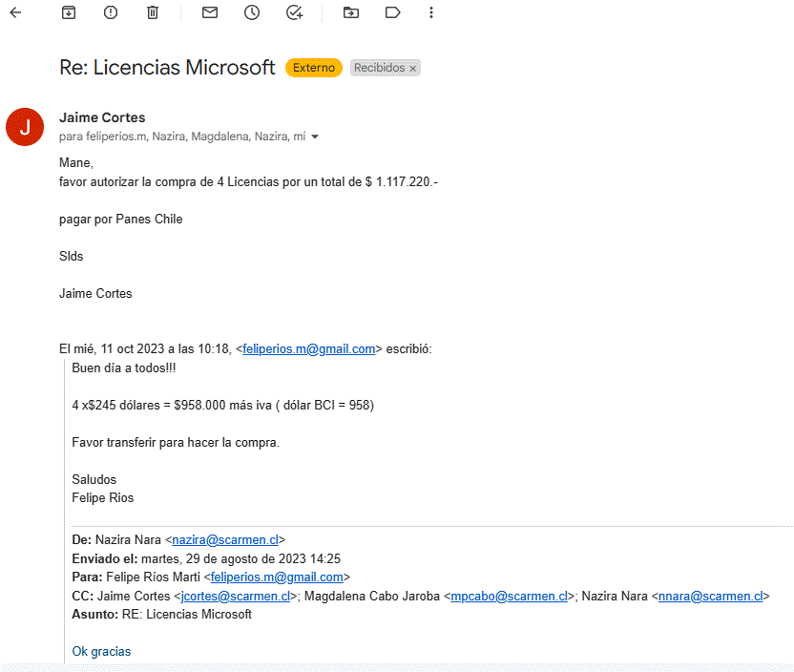Open the Labels tag icon

coord(392,12)
